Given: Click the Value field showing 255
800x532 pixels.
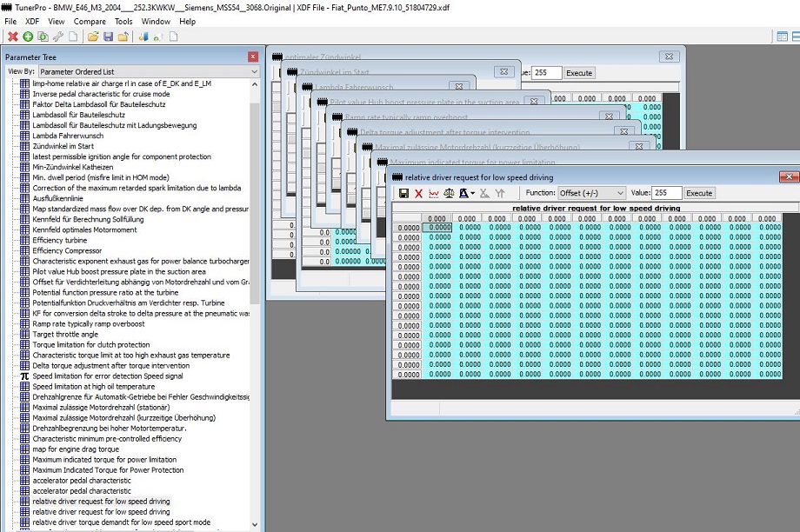Looking at the screenshot, I should coord(666,193).
